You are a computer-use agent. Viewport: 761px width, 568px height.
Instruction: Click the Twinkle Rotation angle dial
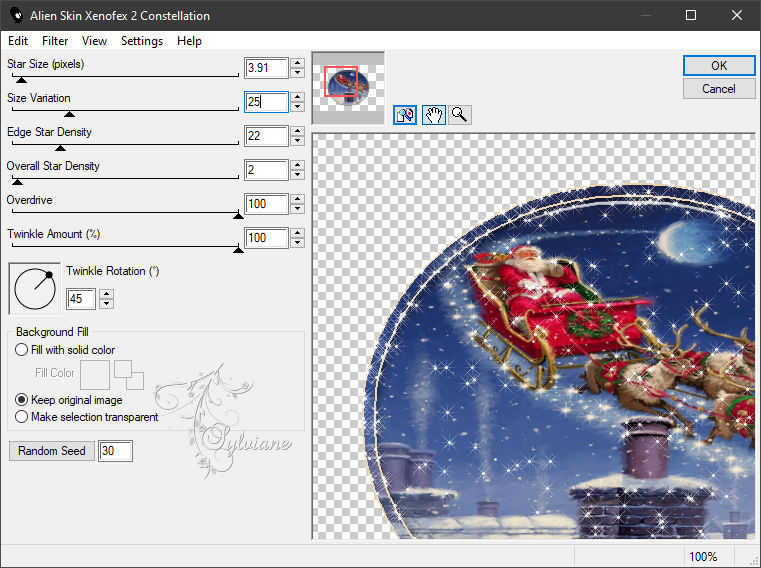click(x=35, y=289)
